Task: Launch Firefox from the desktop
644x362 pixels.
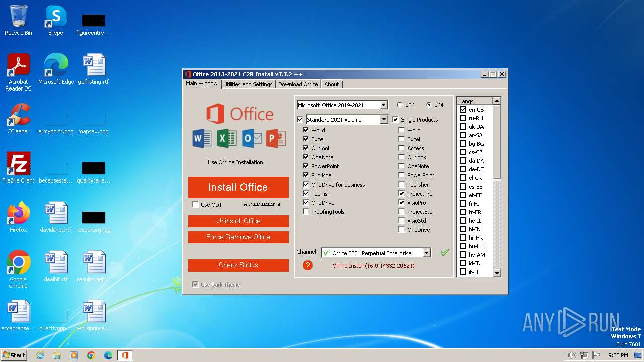Action: [18, 217]
